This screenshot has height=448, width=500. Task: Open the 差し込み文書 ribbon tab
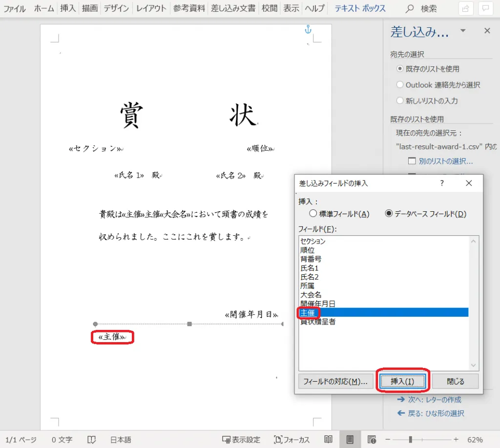(233, 8)
